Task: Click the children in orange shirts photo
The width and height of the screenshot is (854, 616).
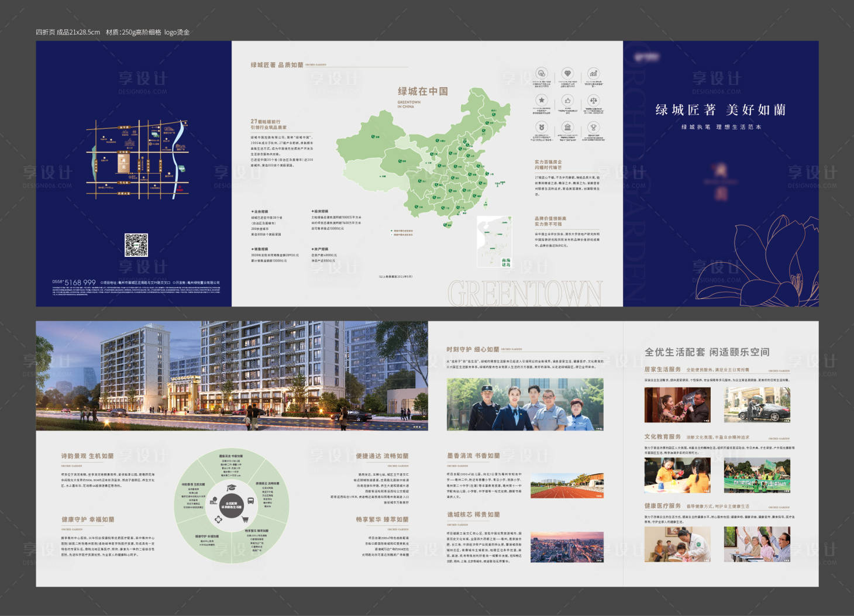Action: click(677, 476)
